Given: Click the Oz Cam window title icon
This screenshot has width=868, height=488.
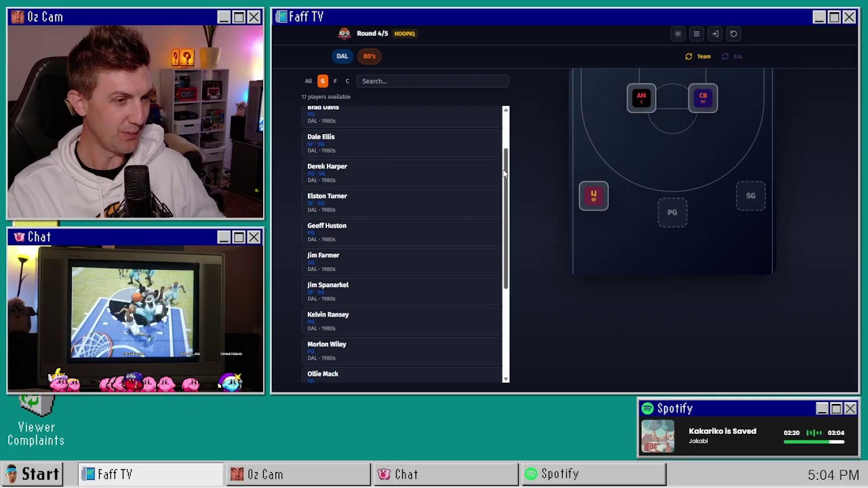Looking at the screenshot, I should [18, 16].
